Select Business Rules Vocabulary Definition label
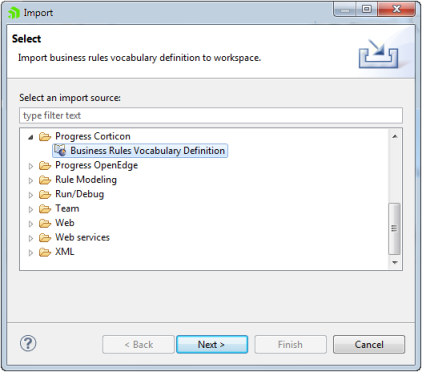Viewport: 422px width, 372px height. pyautogui.click(x=147, y=151)
